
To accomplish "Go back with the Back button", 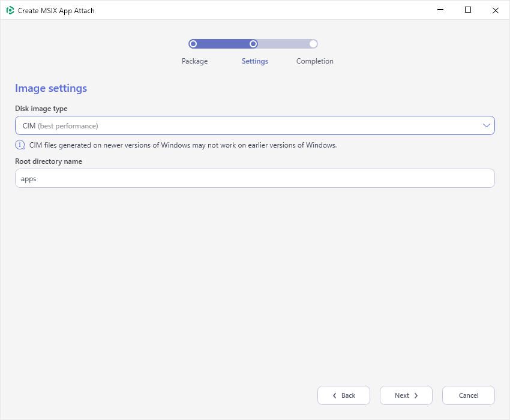I will click(x=343, y=395).
